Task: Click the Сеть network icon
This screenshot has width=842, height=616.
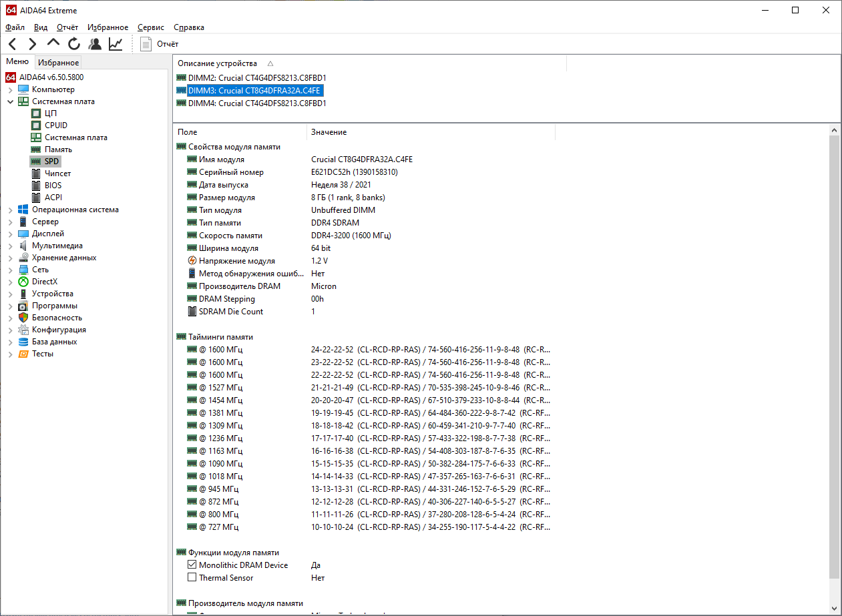Action: pyautogui.click(x=23, y=270)
